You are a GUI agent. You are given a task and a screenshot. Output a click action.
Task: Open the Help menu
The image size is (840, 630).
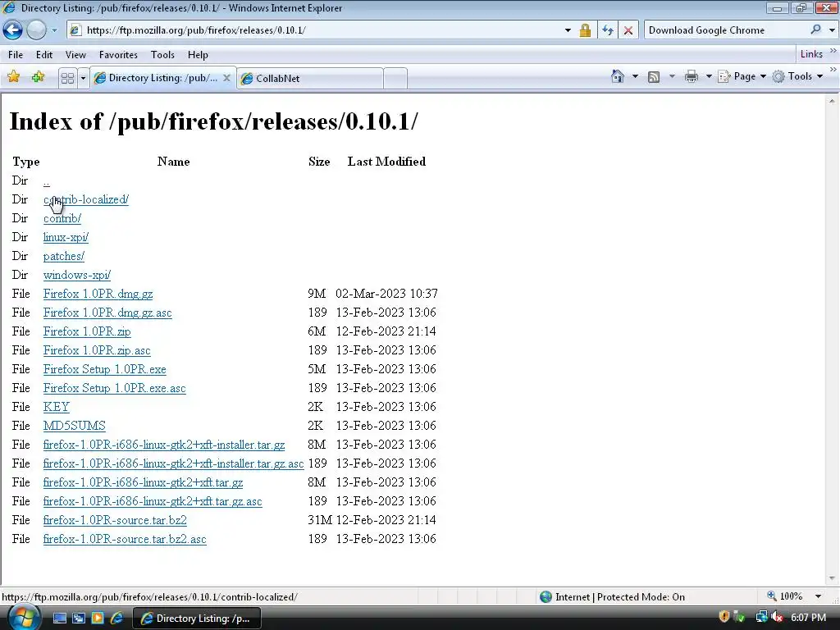click(x=198, y=55)
